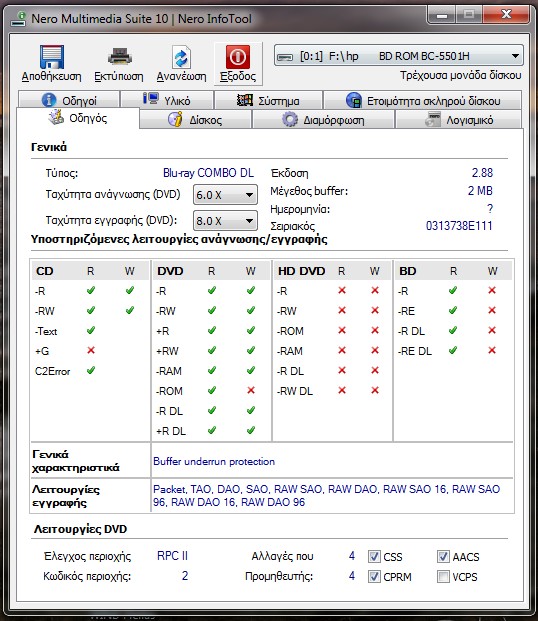Switch to the Διαμόρφωση tab
The image size is (538, 621).
[323, 120]
